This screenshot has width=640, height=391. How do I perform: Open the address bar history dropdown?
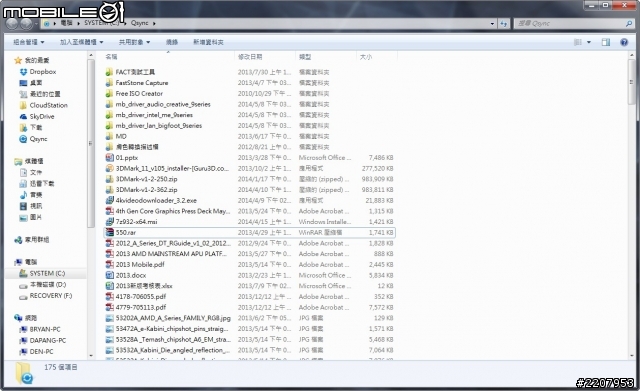point(492,24)
